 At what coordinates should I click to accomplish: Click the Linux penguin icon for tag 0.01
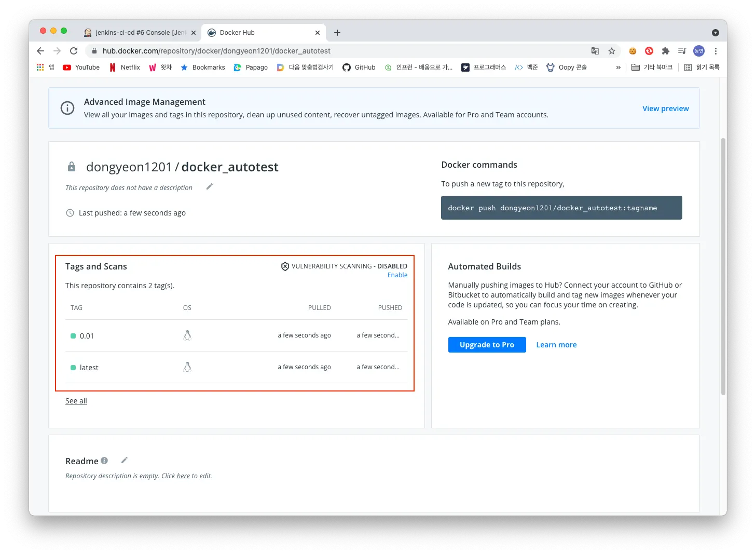[x=187, y=335]
